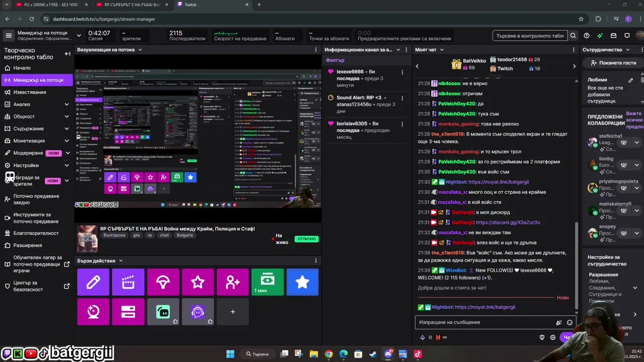Collapse the Творческо контролно табло sidebar

pos(67,54)
